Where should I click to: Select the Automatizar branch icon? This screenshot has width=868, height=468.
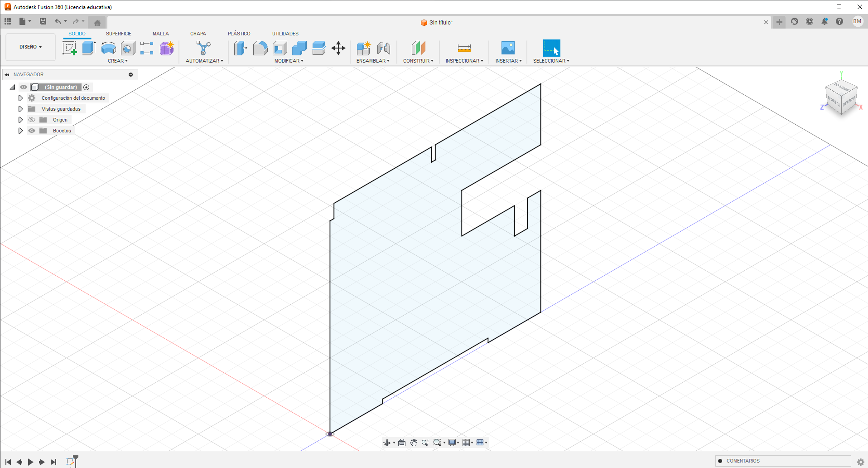[x=203, y=48]
